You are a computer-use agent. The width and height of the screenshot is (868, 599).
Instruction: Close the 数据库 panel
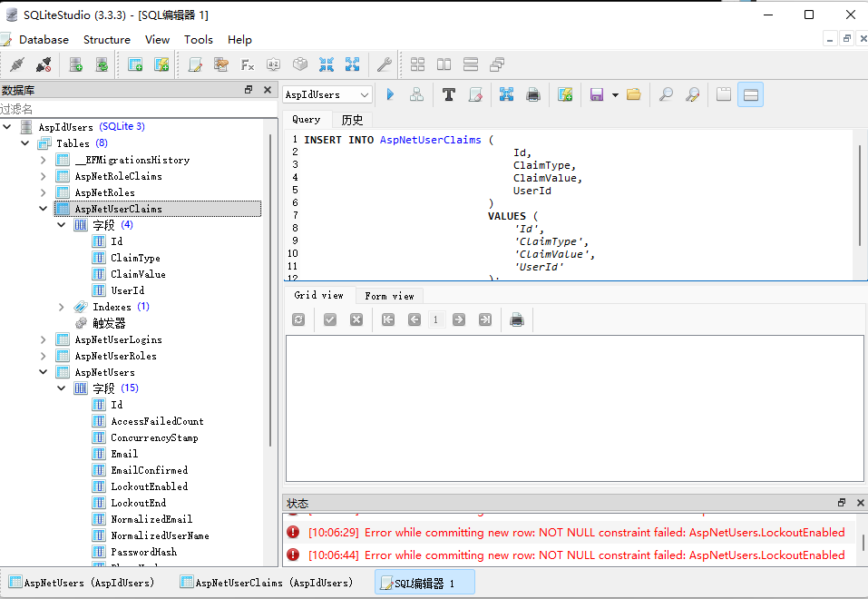[268, 90]
